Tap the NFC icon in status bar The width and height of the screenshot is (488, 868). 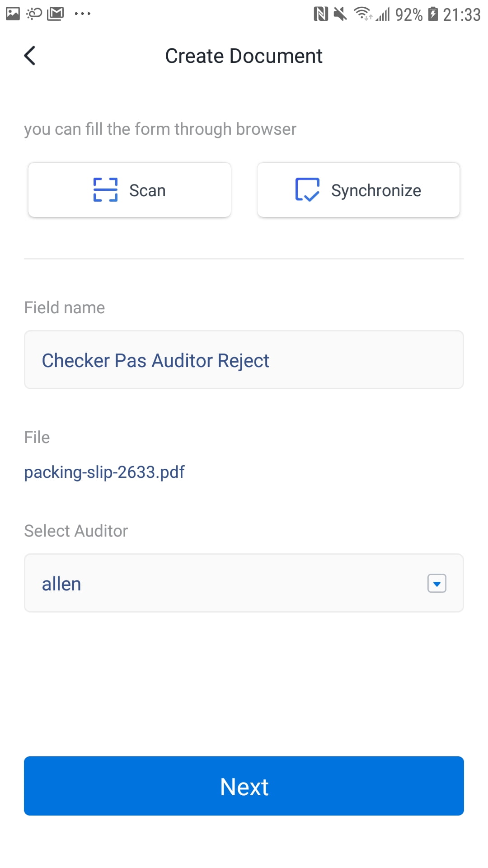(x=321, y=14)
